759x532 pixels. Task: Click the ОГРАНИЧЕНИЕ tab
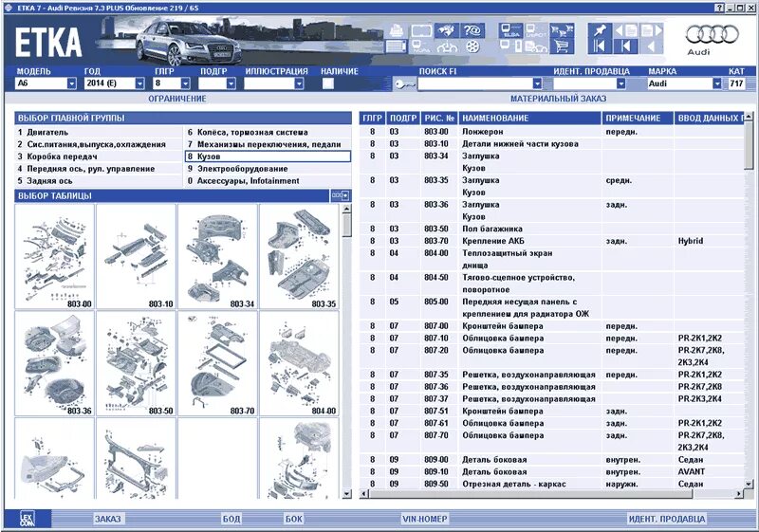tap(177, 99)
